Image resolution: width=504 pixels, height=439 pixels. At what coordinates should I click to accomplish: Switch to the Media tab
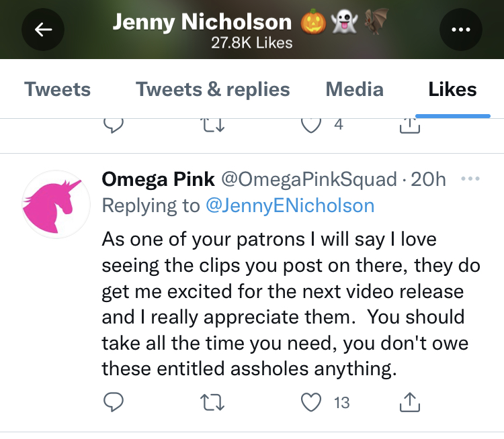pyautogui.click(x=354, y=89)
